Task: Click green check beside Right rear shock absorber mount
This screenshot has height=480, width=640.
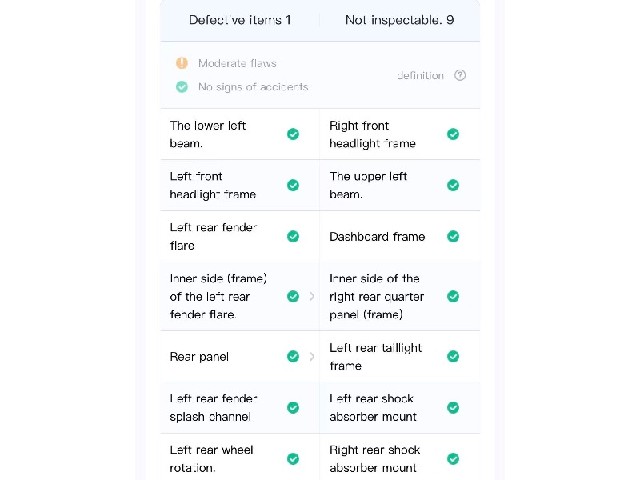Action: pyautogui.click(x=453, y=459)
